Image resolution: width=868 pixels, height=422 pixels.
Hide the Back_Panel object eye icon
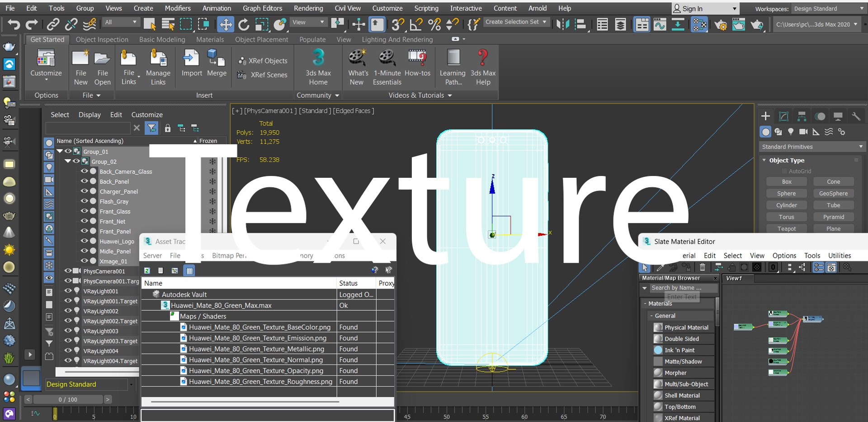[x=84, y=181]
